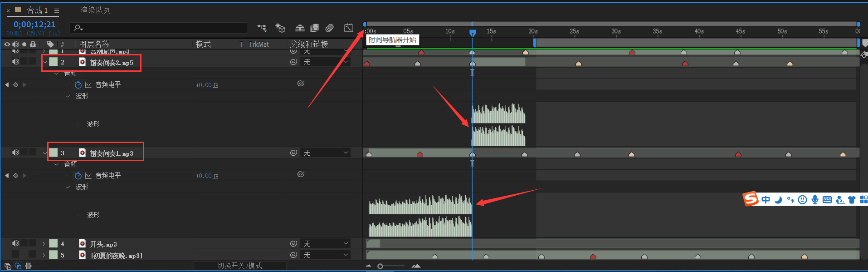
Task: Click 切换开关/模式 button
Action: [x=239, y=266]
